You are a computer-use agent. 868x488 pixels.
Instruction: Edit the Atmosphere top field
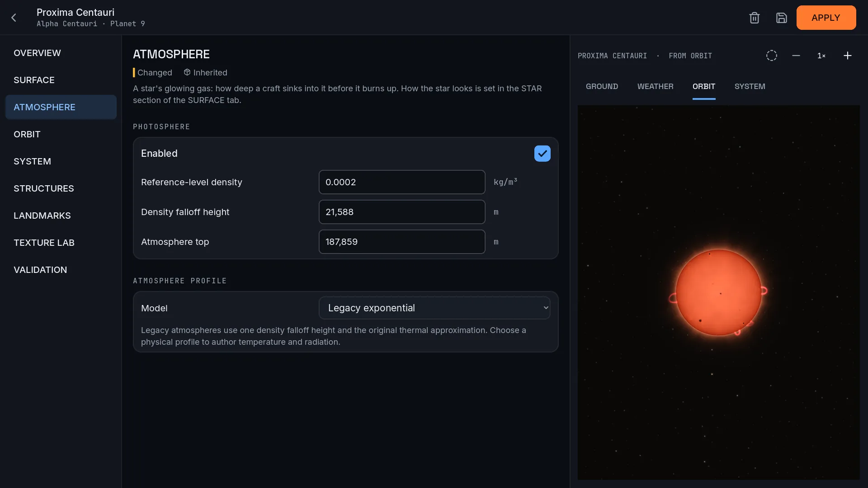click(x=401, y=242)
